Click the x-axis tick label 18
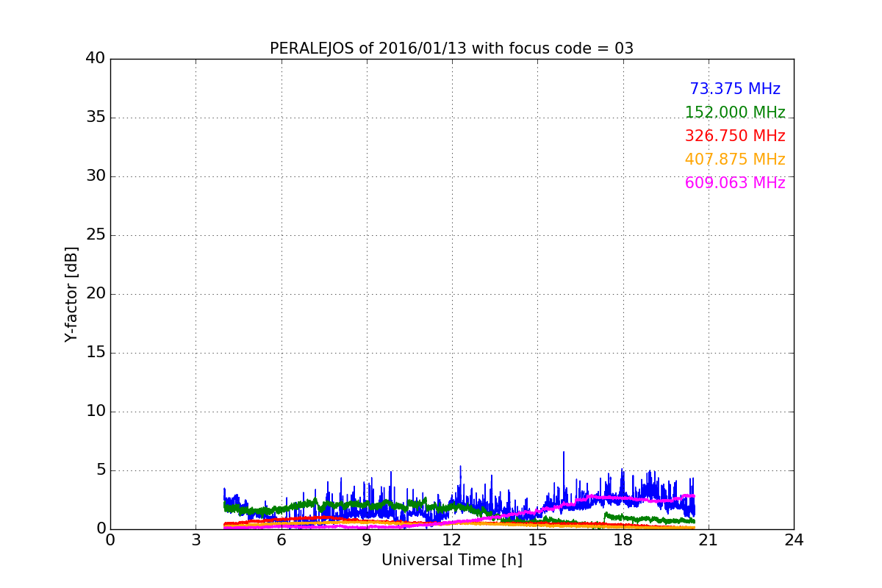 pos(623,540)
